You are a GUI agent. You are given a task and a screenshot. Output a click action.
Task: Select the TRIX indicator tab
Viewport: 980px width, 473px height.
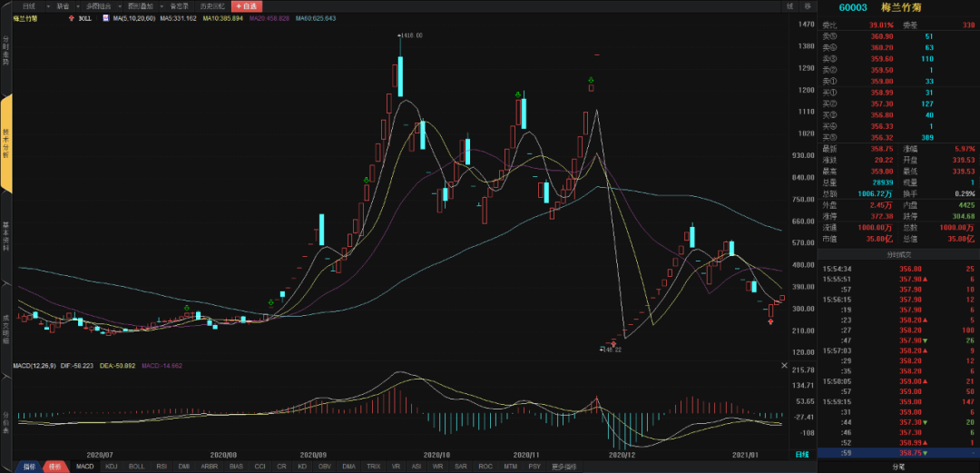coord(373,467)
